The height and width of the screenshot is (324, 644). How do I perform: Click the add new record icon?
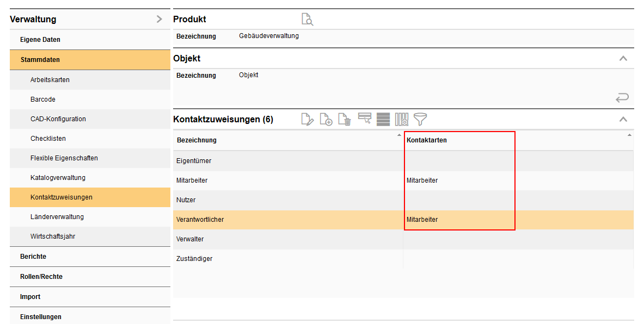click(x=326, y=119)
